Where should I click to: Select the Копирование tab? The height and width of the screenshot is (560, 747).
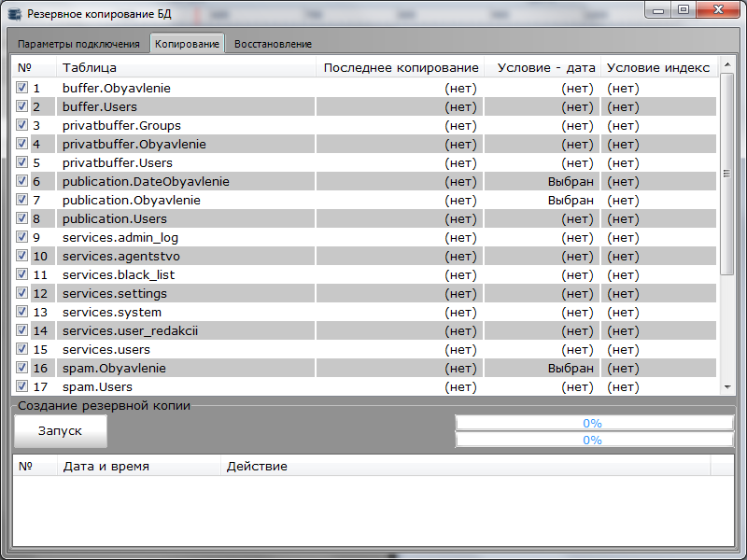click(x=188, y=44)
